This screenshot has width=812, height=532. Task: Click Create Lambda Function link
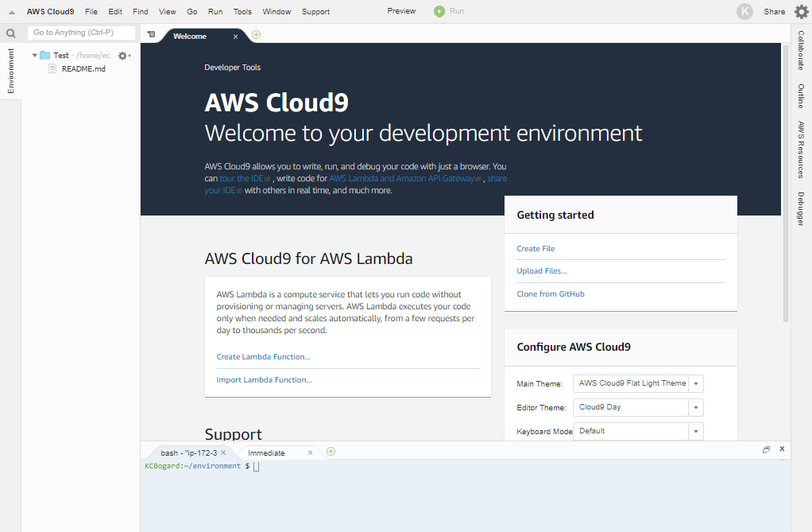263,357
